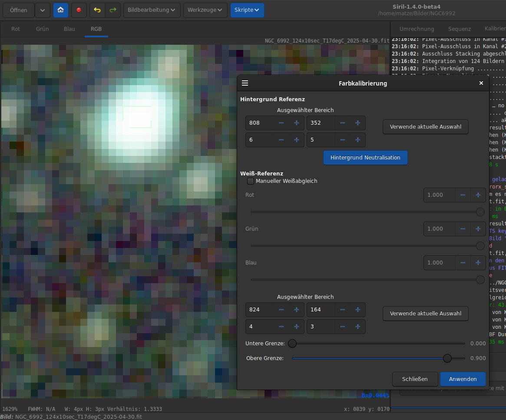Enable Manueller Weißabgleich checkbox

coord(251,181)
